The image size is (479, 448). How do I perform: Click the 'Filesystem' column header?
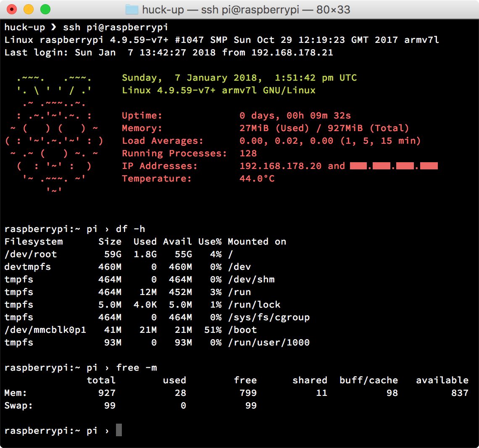[34, 242]
